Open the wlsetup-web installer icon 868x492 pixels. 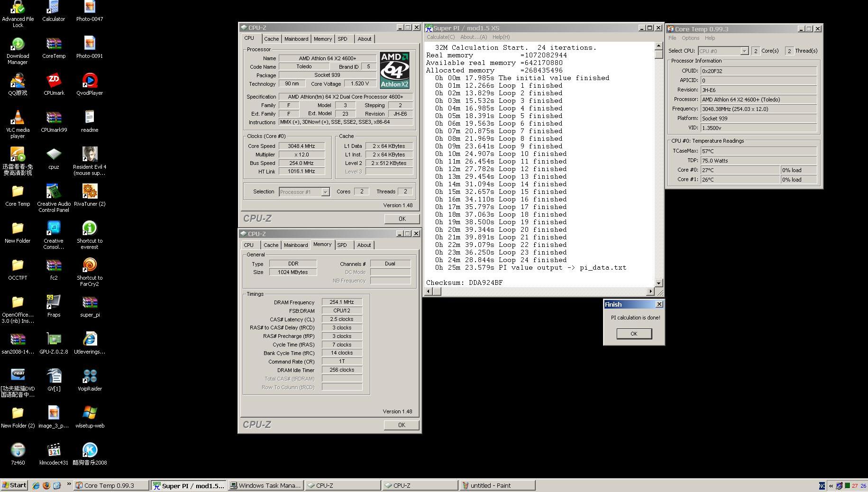[x=90, y=417]
